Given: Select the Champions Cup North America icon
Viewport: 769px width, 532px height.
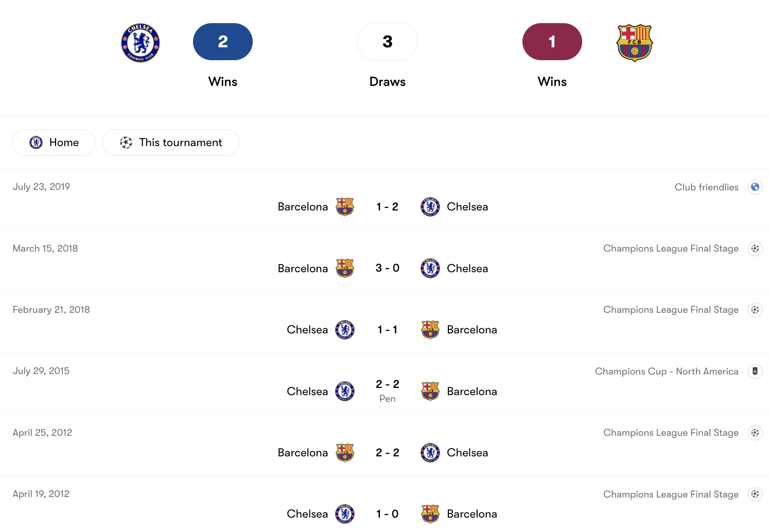Looking at the screenshot, I should click(755, 371).
